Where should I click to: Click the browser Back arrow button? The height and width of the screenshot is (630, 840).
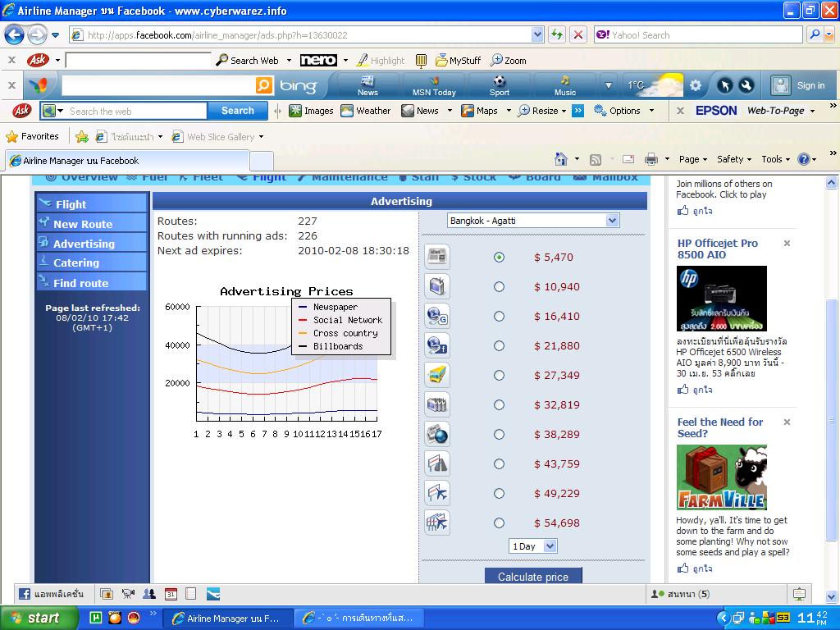tap(15, 35)
